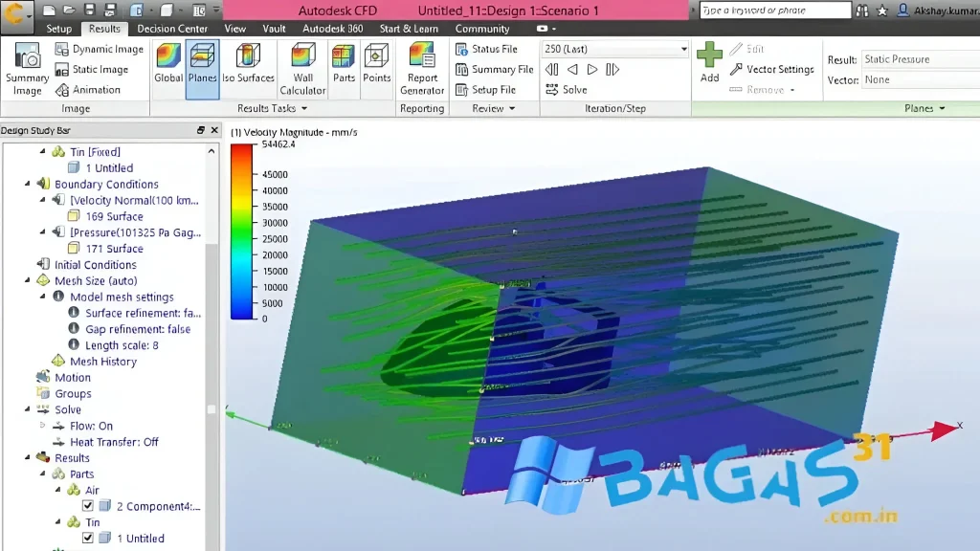
Task: Undock the Design Study Bar panel
Action: [201, 130]
